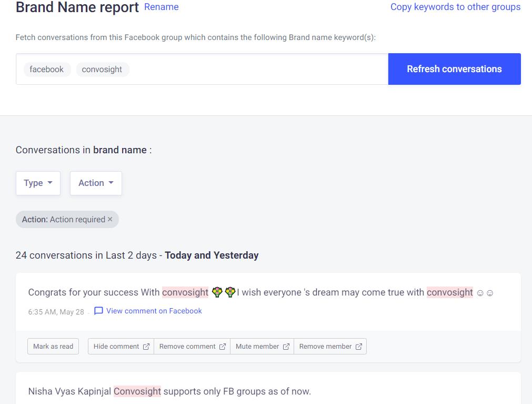This screenshot has height=404, width=532.
Task: Open the Action filter dropdown
Action: click(x=95, y=183)
